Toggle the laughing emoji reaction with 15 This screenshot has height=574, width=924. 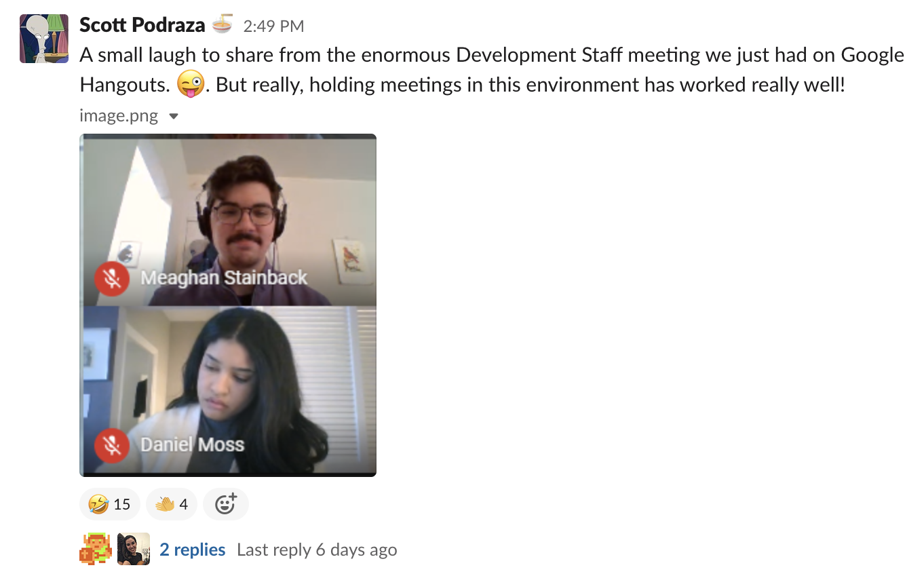coord(110,504)
